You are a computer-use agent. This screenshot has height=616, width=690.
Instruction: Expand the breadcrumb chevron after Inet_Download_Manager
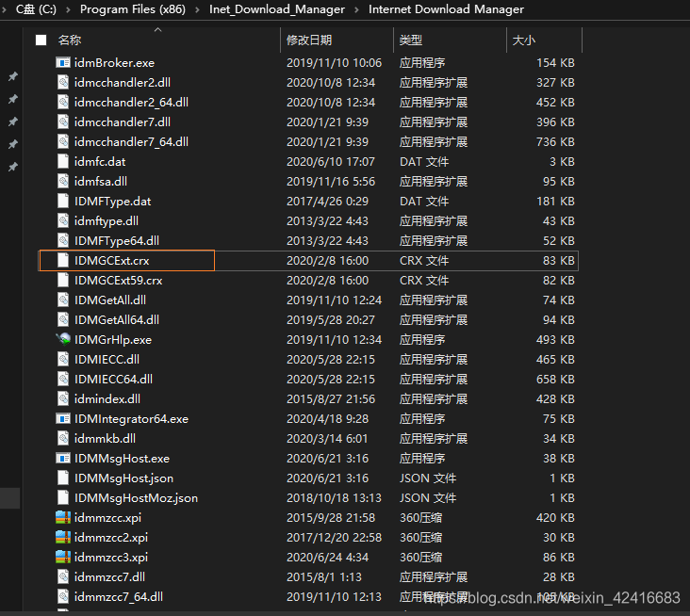357,9
